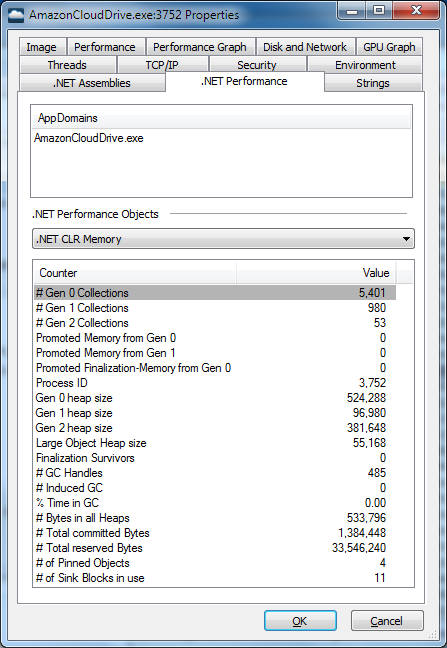Switch to the Image tab
This screenshot has height=648, width=447.
click(42, 47)
